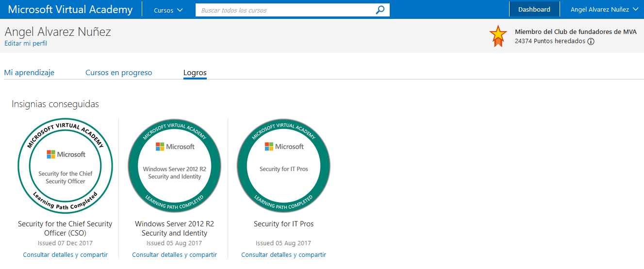
Task: Click the Dashboard button
Action: [x=534, y=10]
